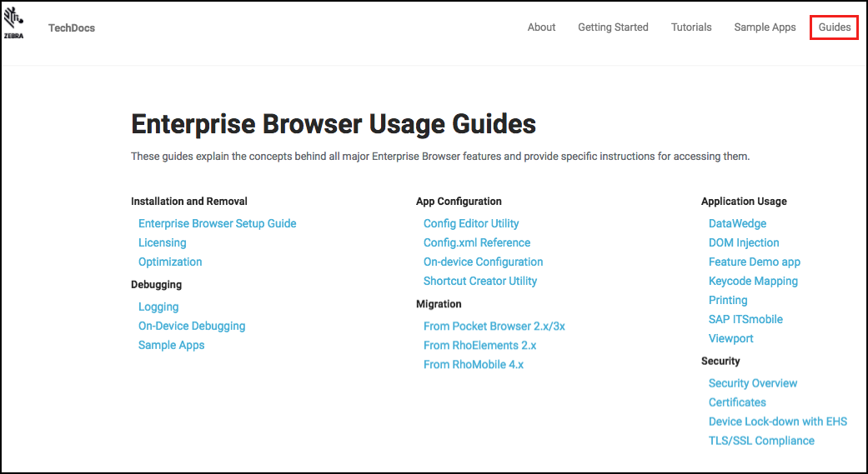Click Guides in the top navigation
The width and height of the screenshot is (868, 474).
point(835,27)
